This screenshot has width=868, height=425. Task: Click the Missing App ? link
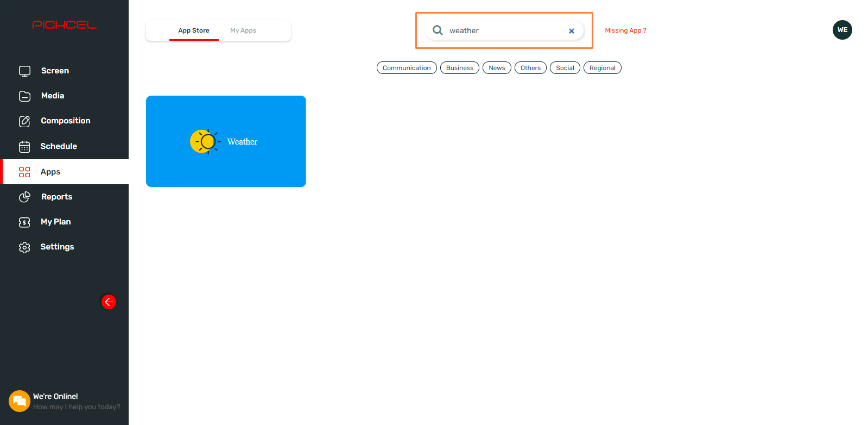tap(625, 30)
